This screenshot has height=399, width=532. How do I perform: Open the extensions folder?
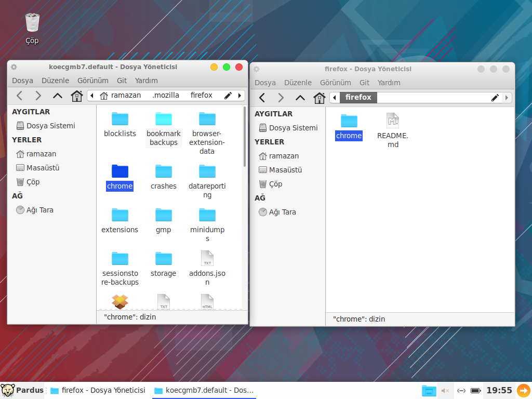point(120,221)
